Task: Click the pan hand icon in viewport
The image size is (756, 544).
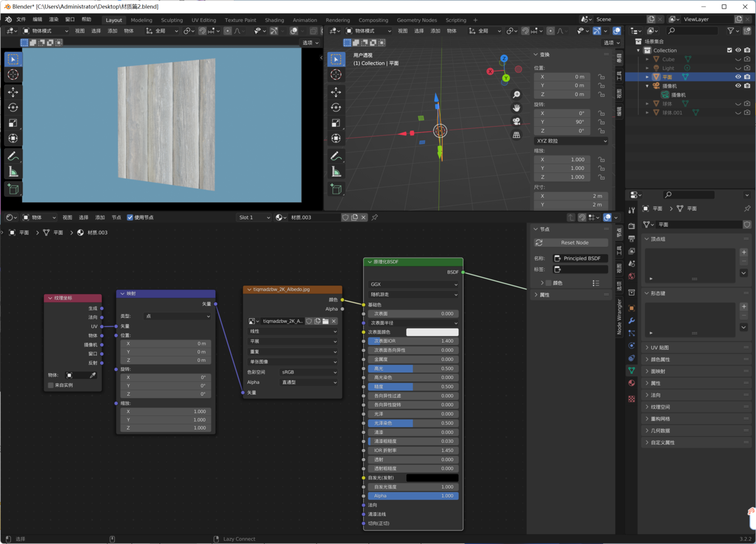Action: (x=516, y=108)
